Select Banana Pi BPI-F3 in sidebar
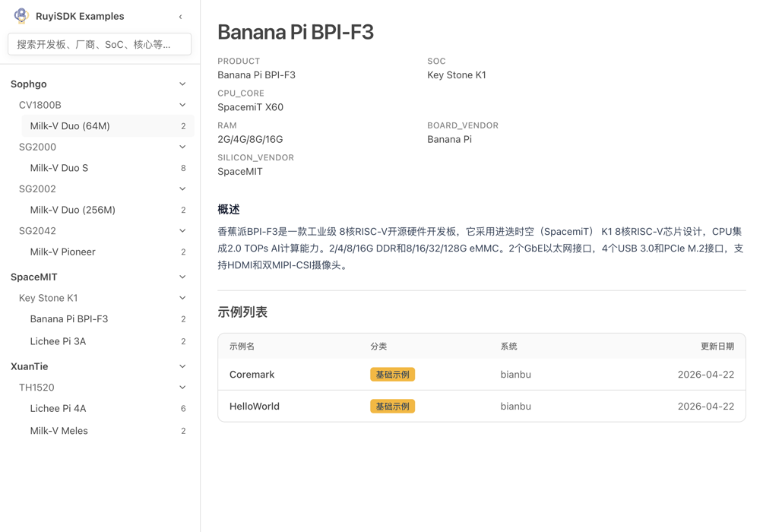Image resolution: width=763 pixels, height=532 pixels. pos(108,318)
